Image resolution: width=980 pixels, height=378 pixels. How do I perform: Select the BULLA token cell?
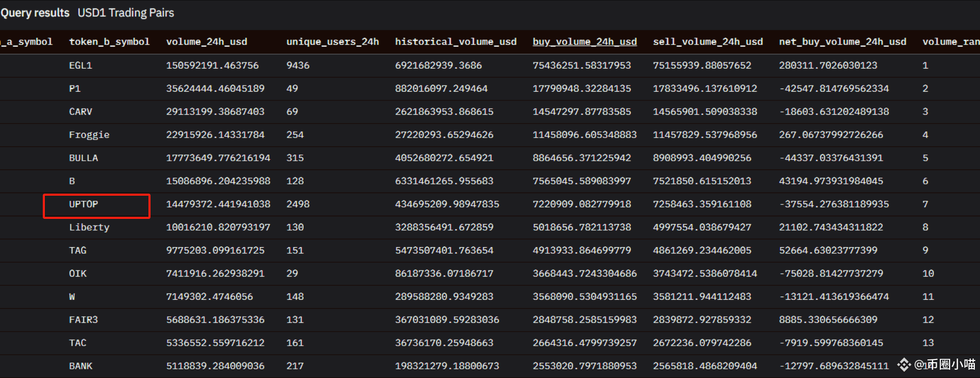pos(84,158)
